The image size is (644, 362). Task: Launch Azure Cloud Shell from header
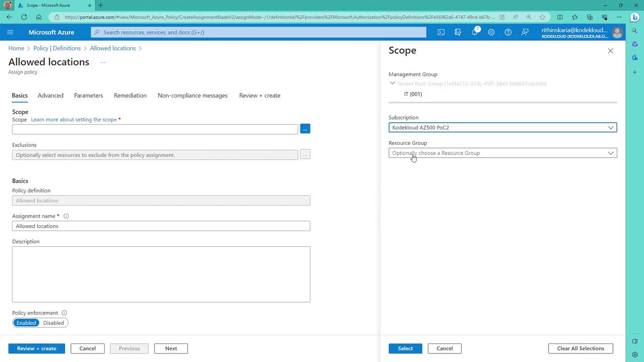pyautogui.click(x=441, y=32)
